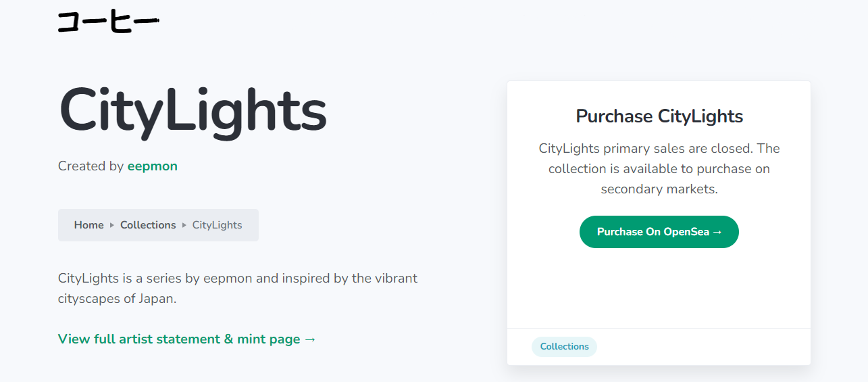Select the Collections tag in card footer
Image resolution: width=868 pixels, height=382 pixels.
tap(564, 347)
